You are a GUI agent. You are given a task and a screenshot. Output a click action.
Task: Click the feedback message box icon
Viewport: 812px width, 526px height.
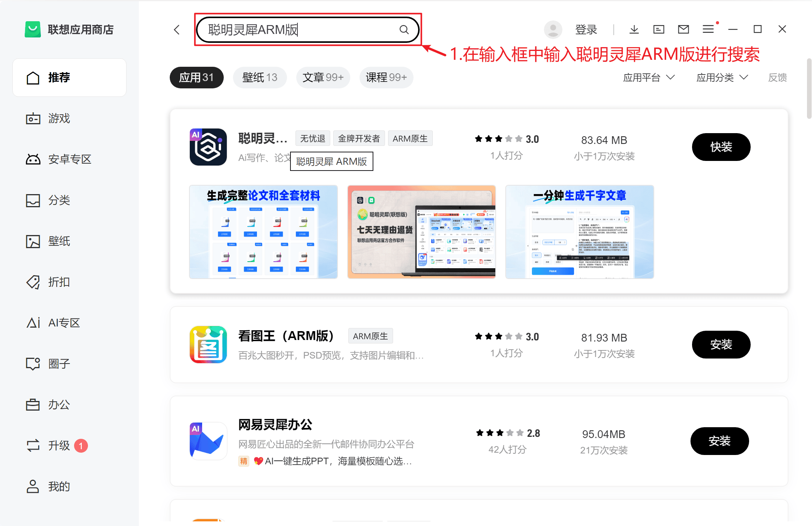(659, 29)
